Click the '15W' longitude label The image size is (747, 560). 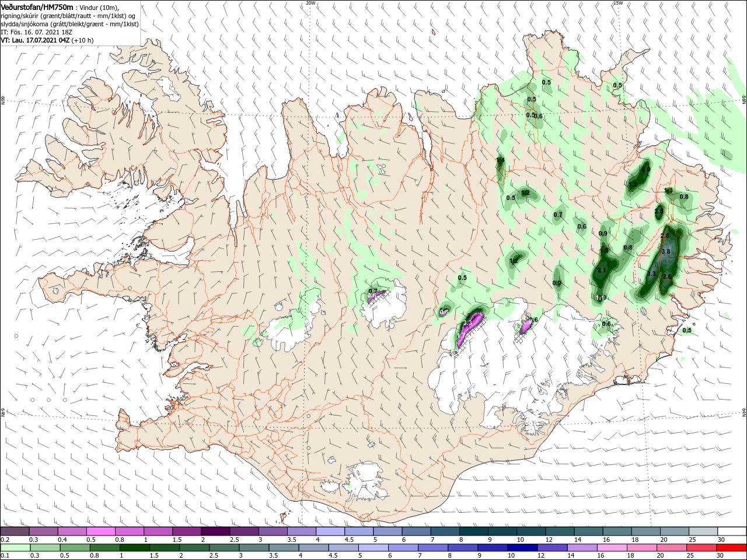point(618,3)
